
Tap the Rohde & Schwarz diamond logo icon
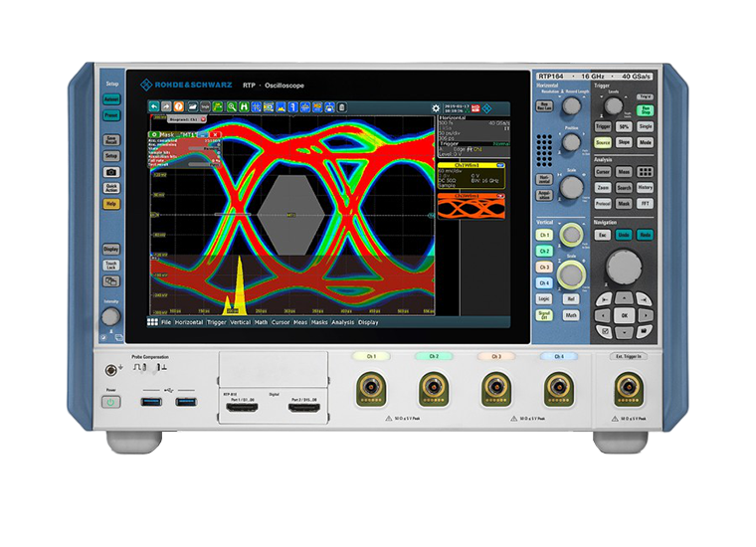(487, 108)
